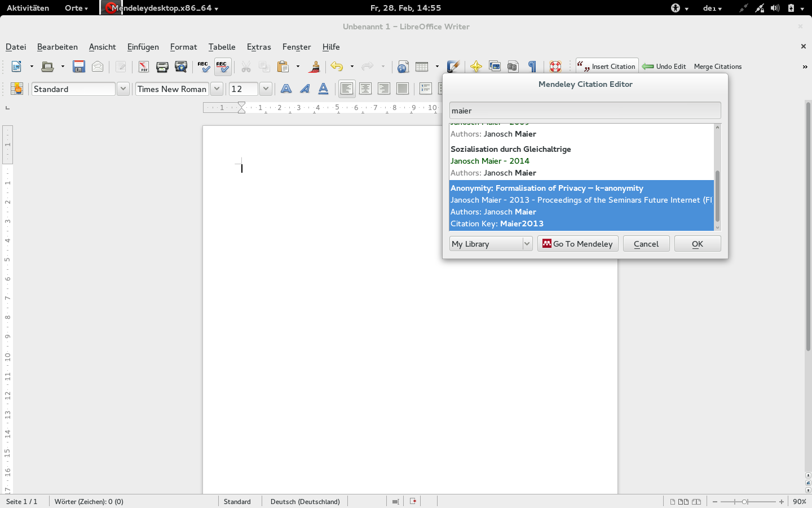The height and width of the screenshot is (508, 812).
Task: Click zoom out minus button in status bar
Action: click(715, 501)
